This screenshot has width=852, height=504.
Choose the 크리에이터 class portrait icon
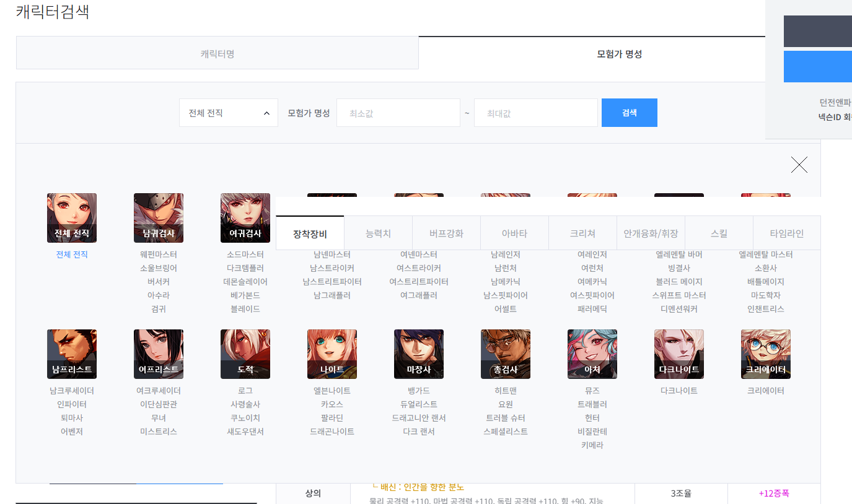[x=766, y=354]
